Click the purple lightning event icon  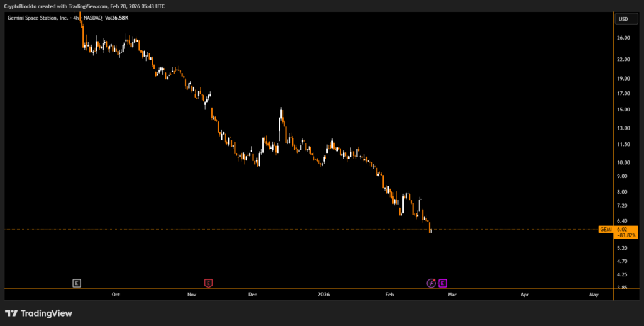point(431,283)
